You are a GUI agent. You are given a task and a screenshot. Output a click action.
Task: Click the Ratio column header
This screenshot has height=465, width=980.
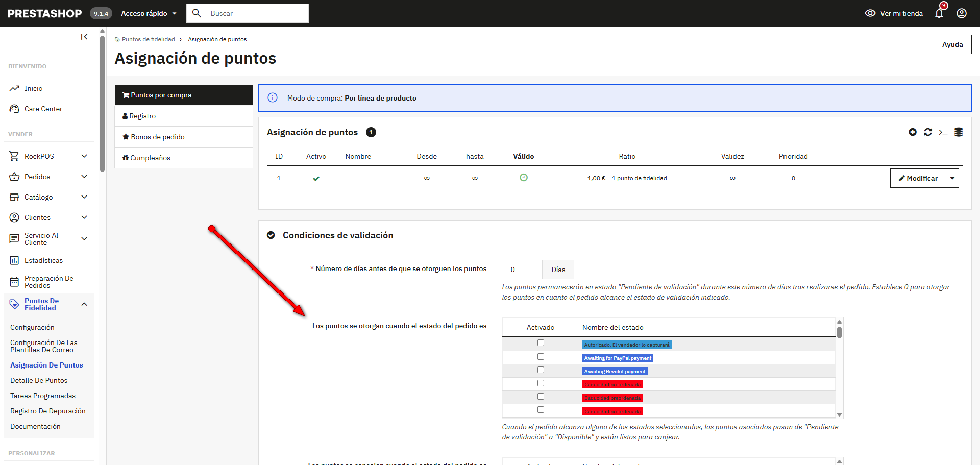(627, 156)
